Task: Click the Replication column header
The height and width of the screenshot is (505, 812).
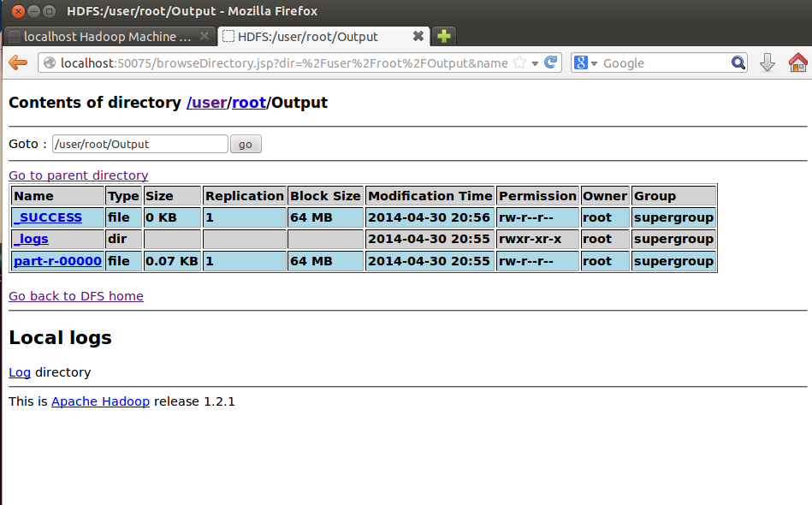Action: [245, 196]
